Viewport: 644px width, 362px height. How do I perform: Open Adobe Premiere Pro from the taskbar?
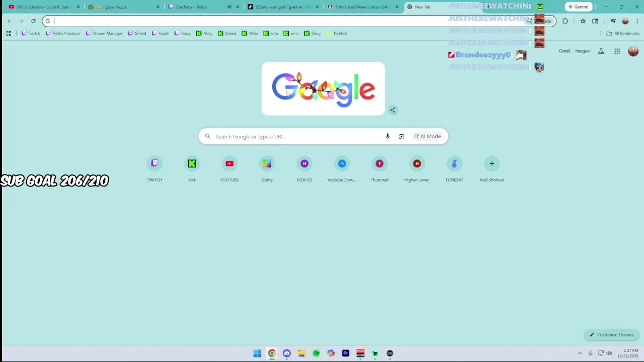tap(346, 353)
